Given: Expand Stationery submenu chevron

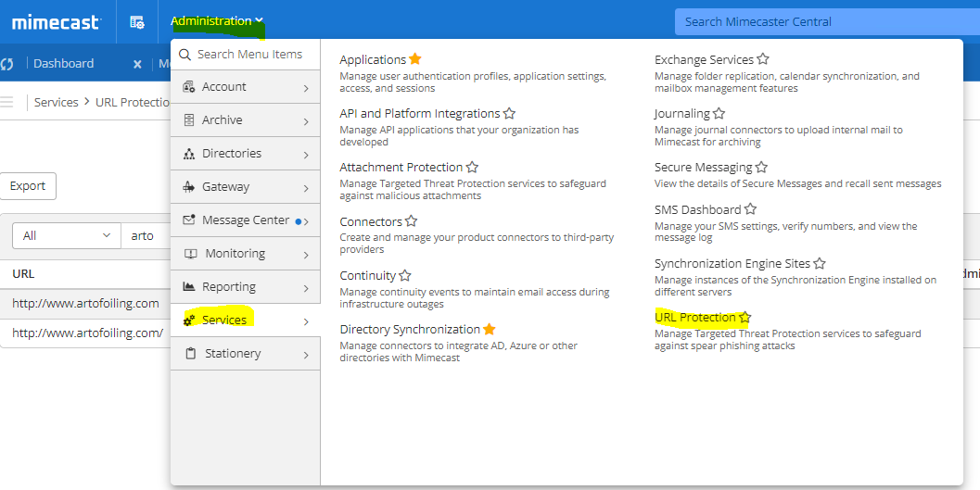Looking at the screenshot, I should coord(306,355).
